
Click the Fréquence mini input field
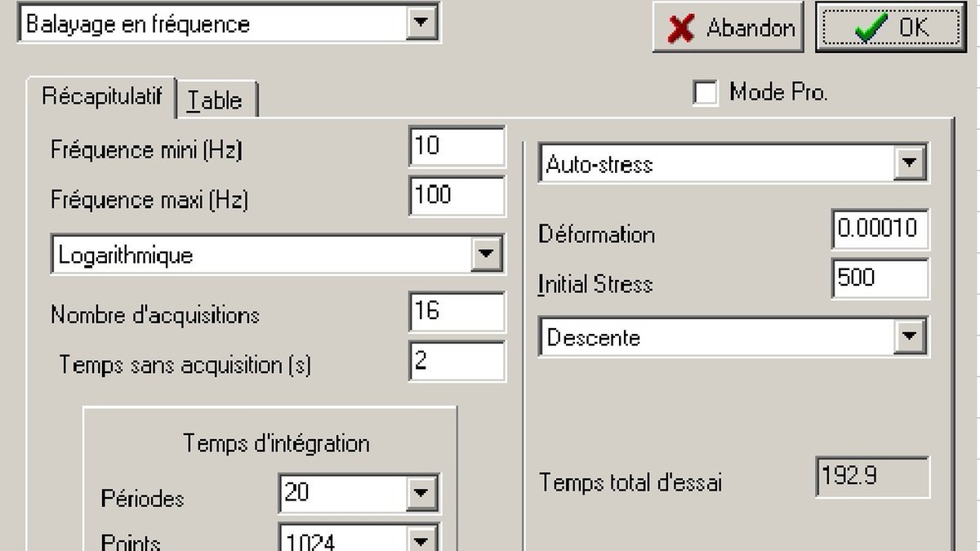pyautogui.click(x=457, y=147)
